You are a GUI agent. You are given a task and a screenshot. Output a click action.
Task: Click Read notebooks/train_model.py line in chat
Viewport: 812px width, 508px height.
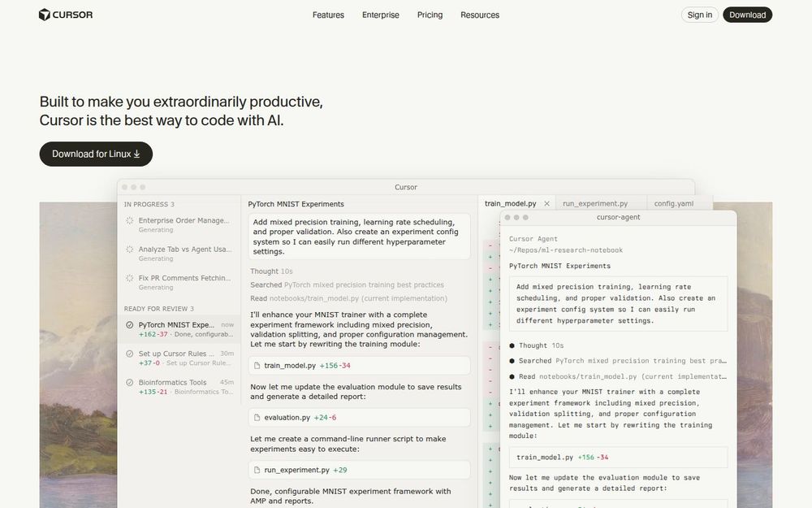coord(348,298)
